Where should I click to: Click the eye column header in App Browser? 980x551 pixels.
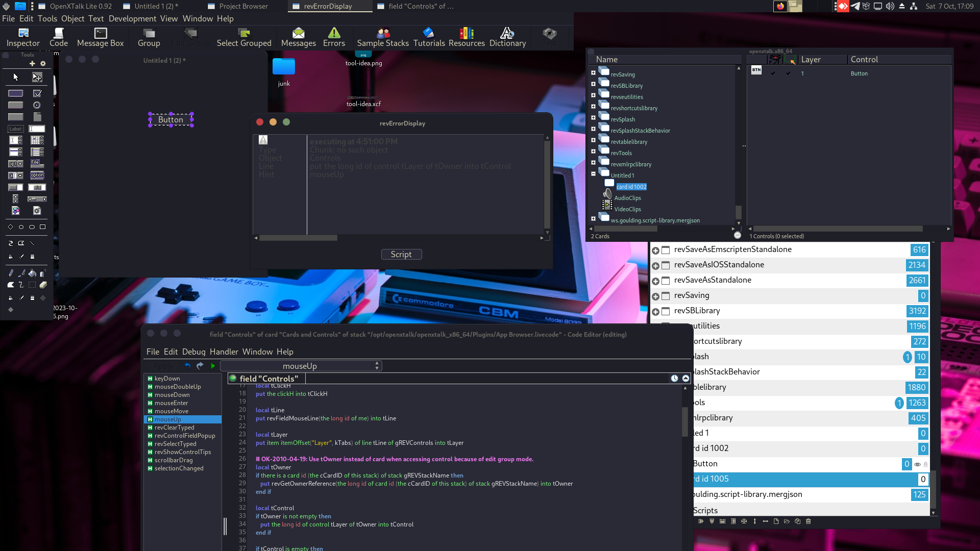point(775,60)
